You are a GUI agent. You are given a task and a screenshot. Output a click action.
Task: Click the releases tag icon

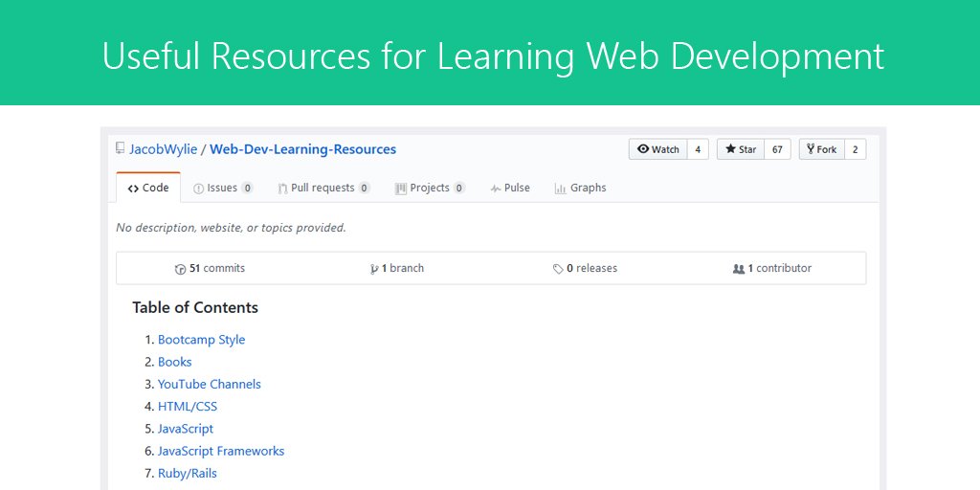[558, 269]
